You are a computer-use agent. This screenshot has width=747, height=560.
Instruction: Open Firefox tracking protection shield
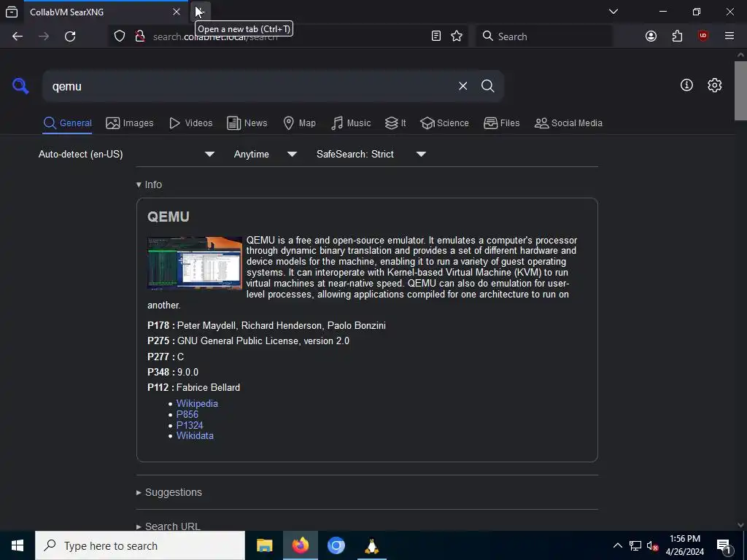[120, 36]
